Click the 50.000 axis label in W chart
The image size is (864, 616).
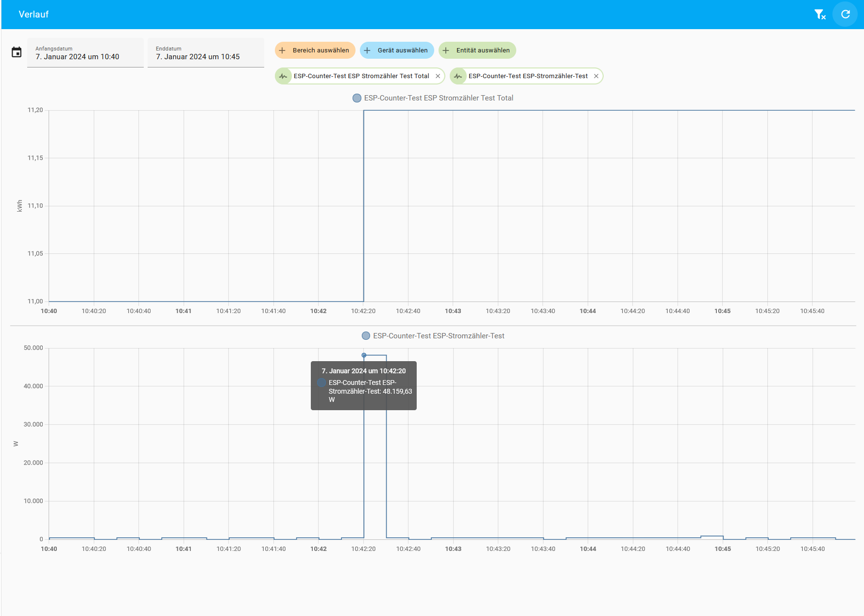pyautogui.click(x=34, y=348)
